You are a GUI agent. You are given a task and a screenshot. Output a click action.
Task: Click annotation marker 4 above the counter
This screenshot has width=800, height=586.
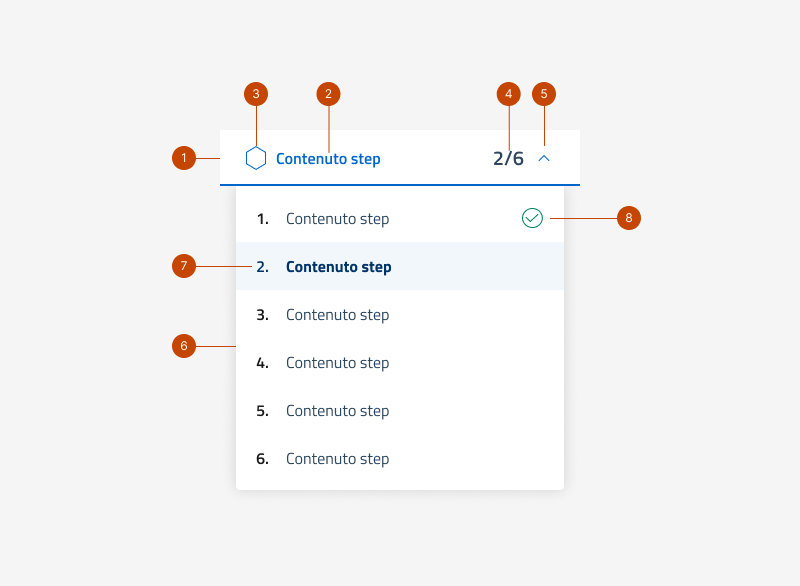point(509,94)
